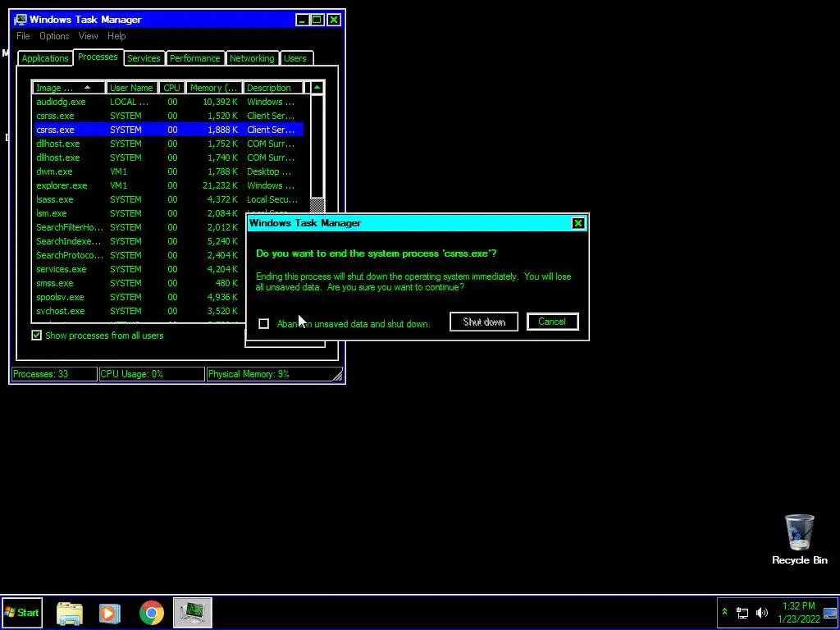Select the smss.exe process

pos(139,283)
